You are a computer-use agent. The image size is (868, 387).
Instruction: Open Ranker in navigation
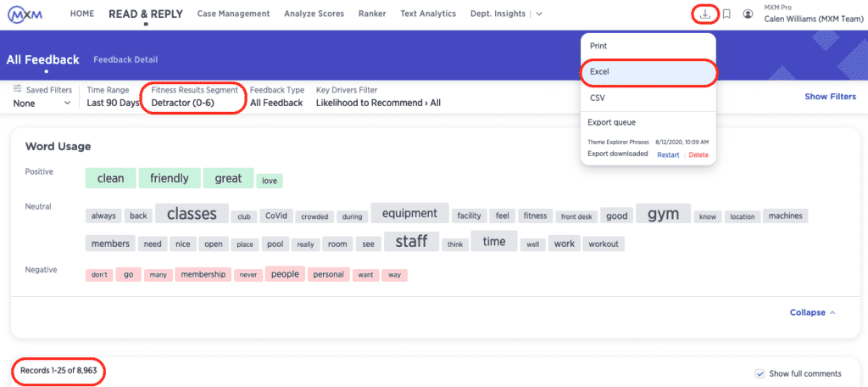[372, 14]
